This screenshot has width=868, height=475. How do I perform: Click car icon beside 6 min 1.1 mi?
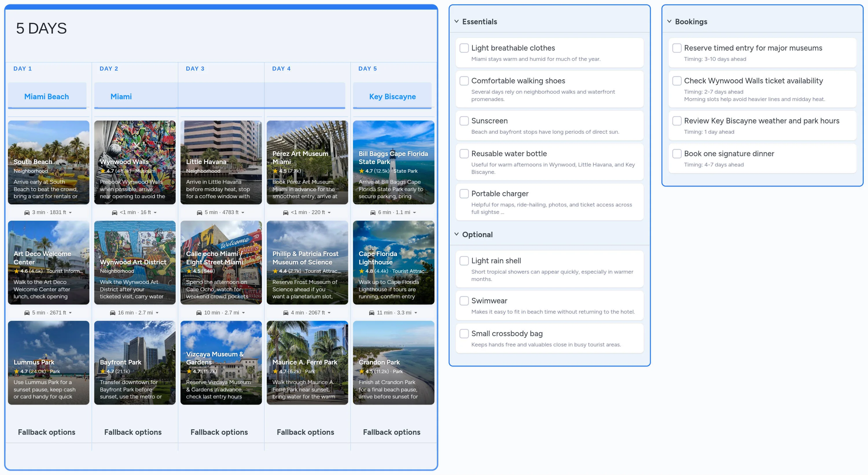373,213
